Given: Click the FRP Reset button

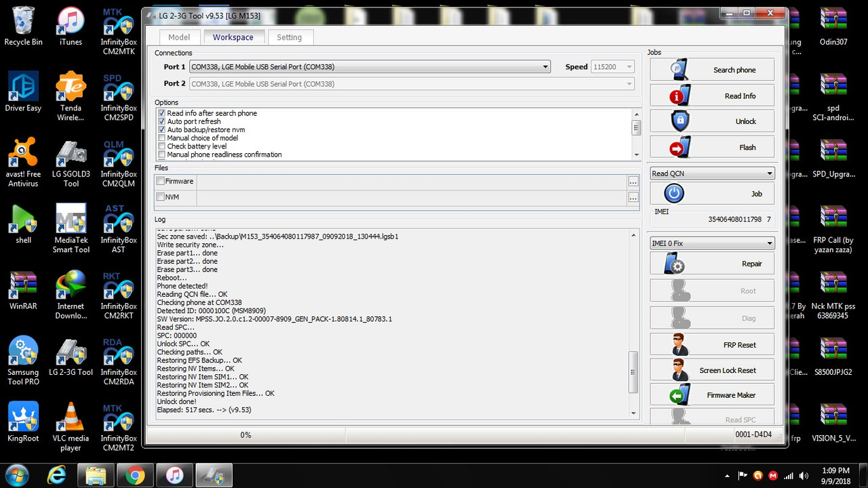Looking at the screenshot, I should (712, 344).
